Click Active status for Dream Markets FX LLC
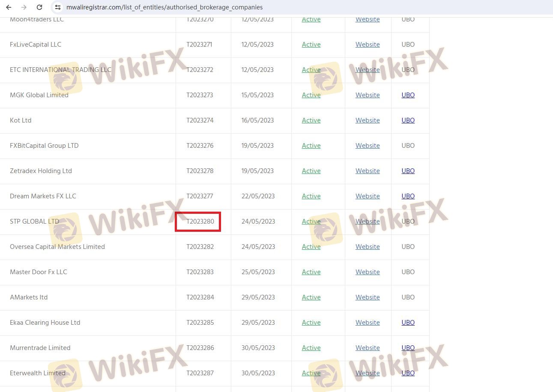Viewport: 553px width, 392px height. (x=311, y=196)
